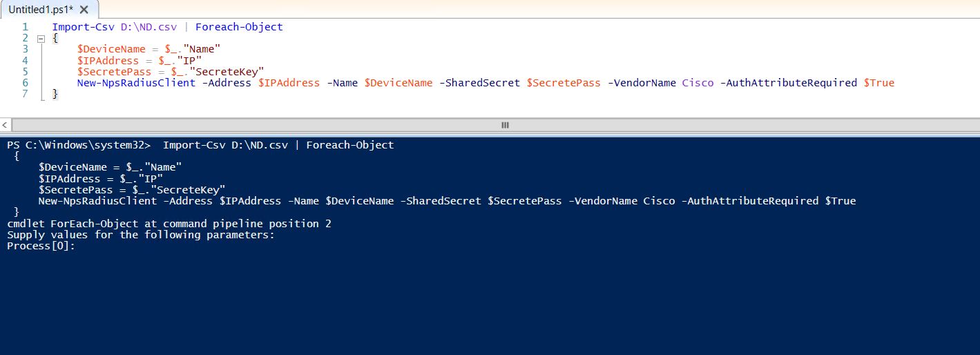Click 'Supply values for the following parameters' line
This screenshot has width=980, height=355.
pos(141,235)
